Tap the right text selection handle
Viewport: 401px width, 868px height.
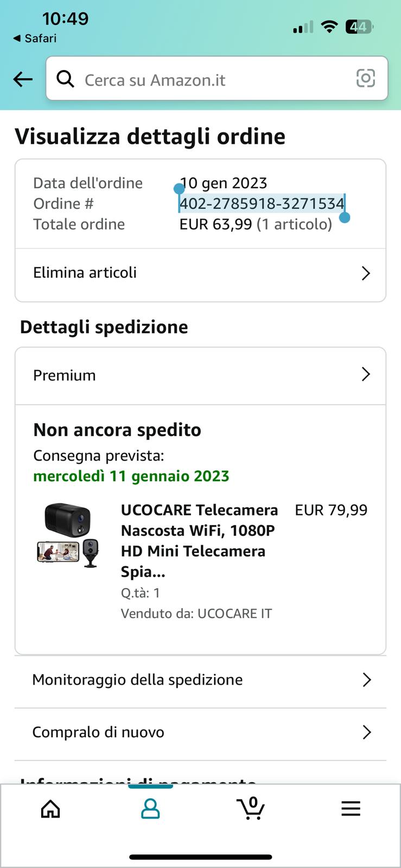tap(344, 218)
